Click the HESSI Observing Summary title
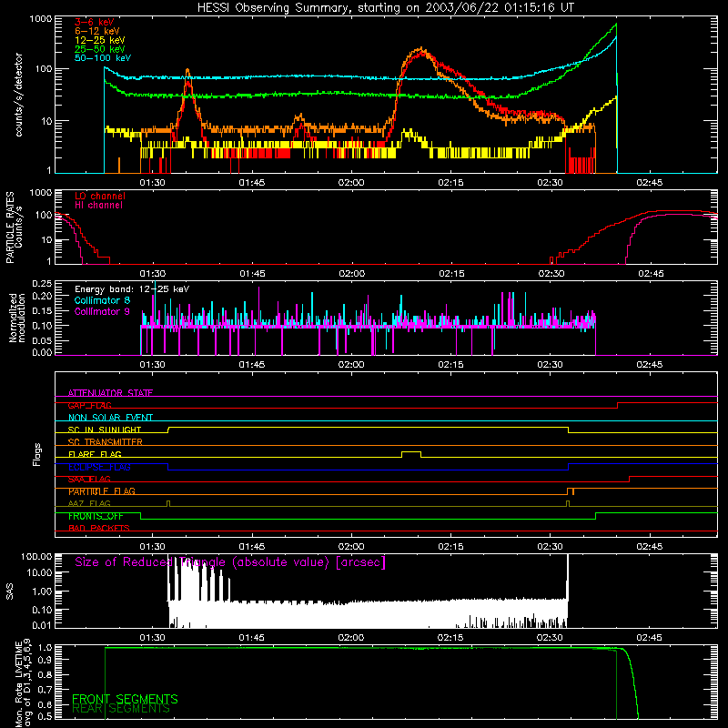The height and width of the screenshot is (728, 728). (x=385, y=8)
